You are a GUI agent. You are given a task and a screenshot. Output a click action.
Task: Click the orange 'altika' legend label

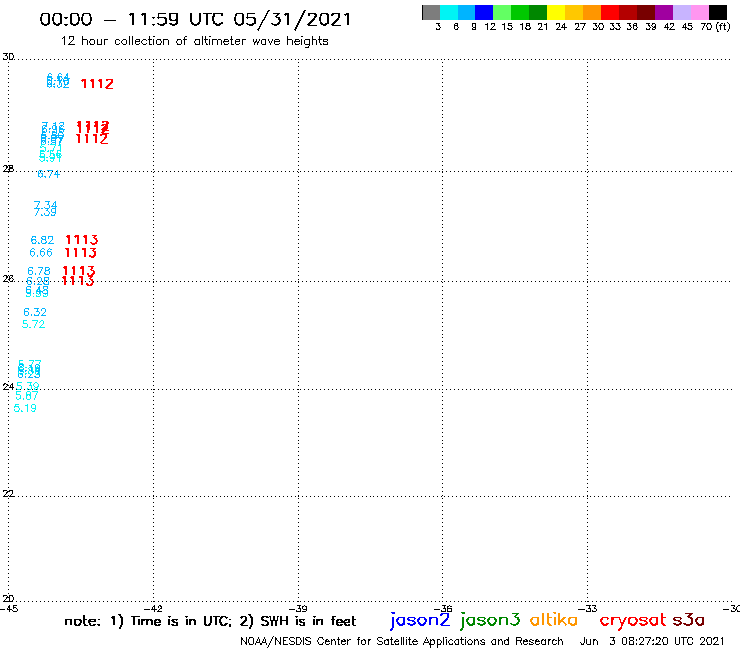coord(554,620)
